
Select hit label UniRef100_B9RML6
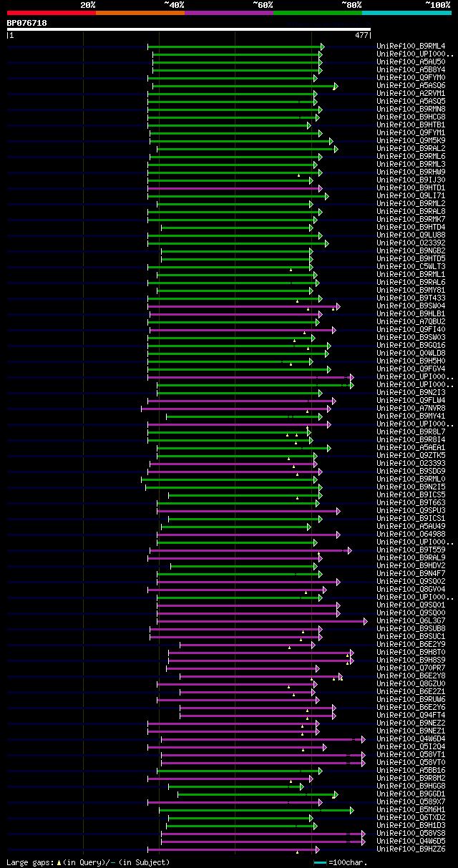pos(411,157)
